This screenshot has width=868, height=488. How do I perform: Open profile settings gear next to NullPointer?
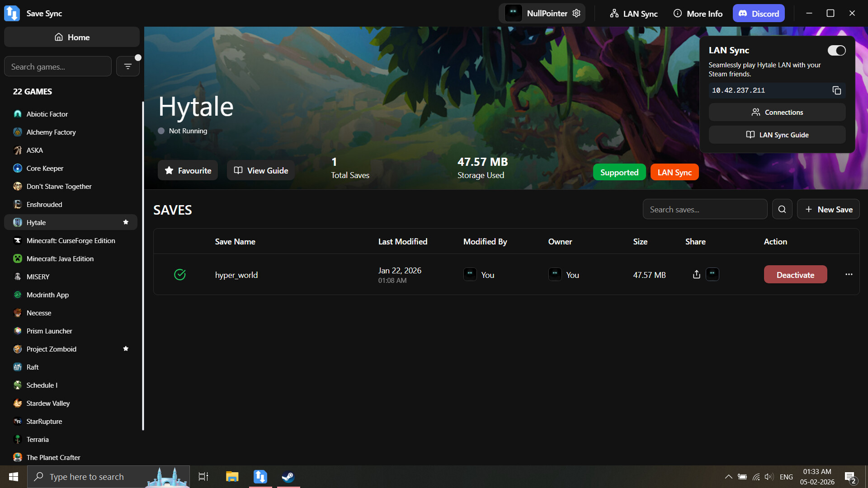click(x=576, y=13)
